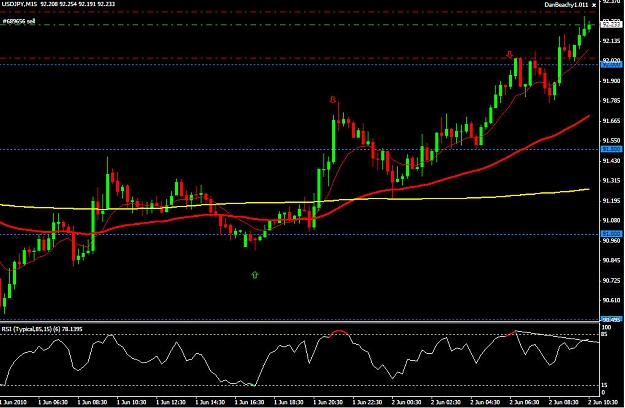Screen dimensions: 625x408
Task: Click the 2 Jun 06:30 time label
Action: [524, 402]
